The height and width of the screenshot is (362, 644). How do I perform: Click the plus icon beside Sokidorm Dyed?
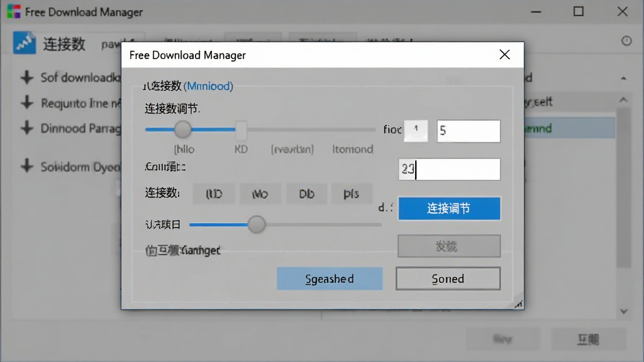click(x=26, y=166)
